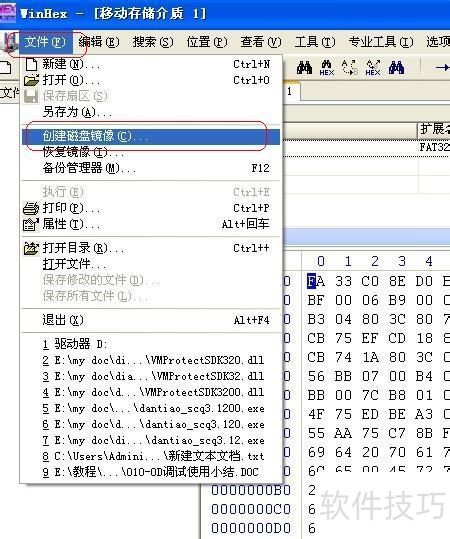The height and width of the screenshot is (539, 450).
Task: Click hex byte 55 in AA row
Action: pos(316,433)
